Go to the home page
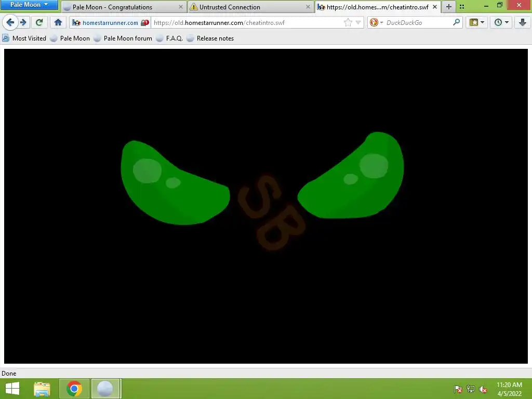 (58, 23)
